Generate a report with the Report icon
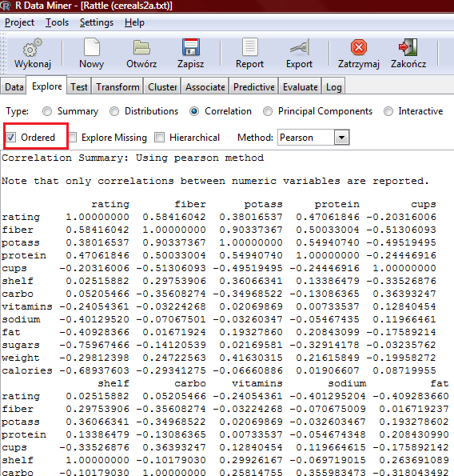Screen dimensions: 454x476 pyautogui.click(x=250, y=47)
